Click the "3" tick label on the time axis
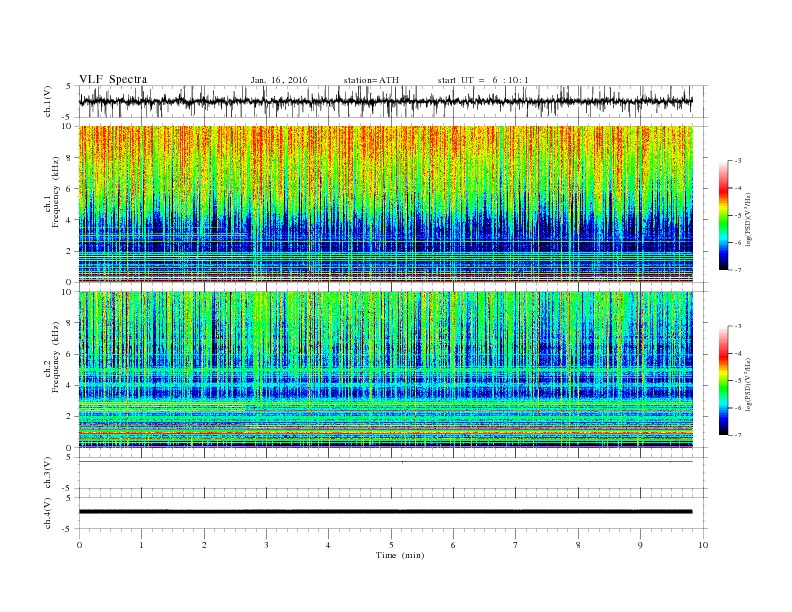Screen dimensions: 792x612 point(266,545)
